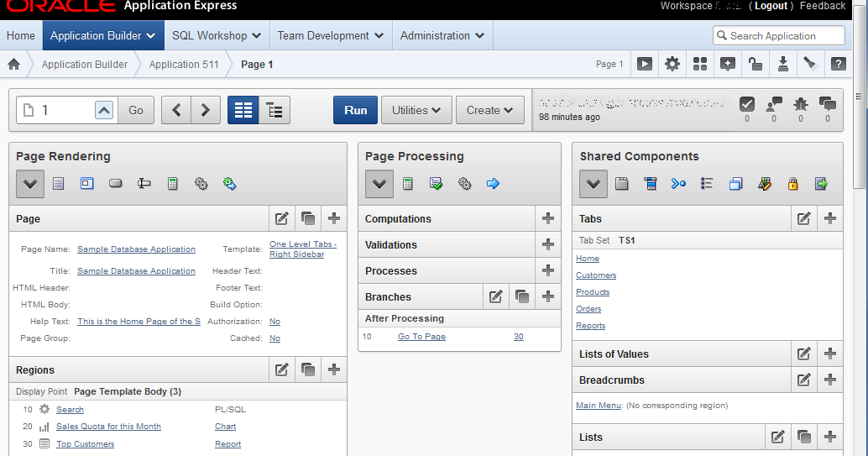Click the Export page download icon
Screen dimensions: 868x456
coord(782,65)
